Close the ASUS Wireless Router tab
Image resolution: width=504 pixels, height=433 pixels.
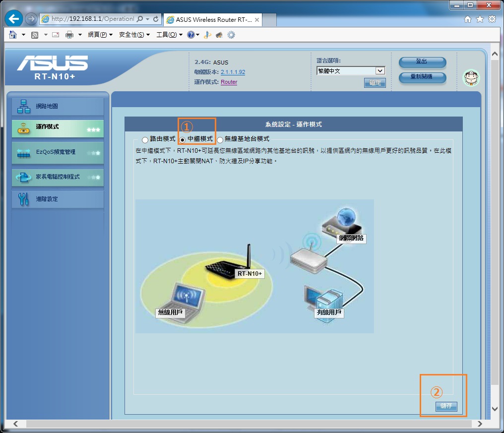pyautogui.click(x=257, y=20)
